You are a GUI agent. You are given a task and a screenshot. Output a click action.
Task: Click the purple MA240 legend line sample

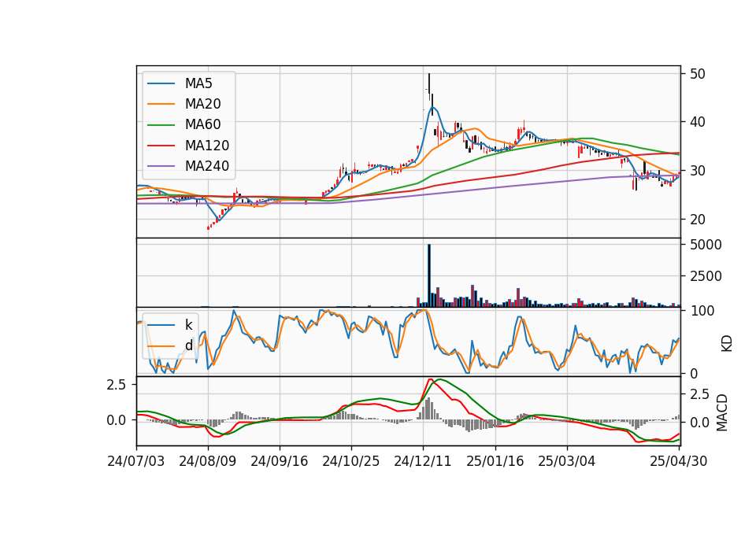tap(161, 166)
